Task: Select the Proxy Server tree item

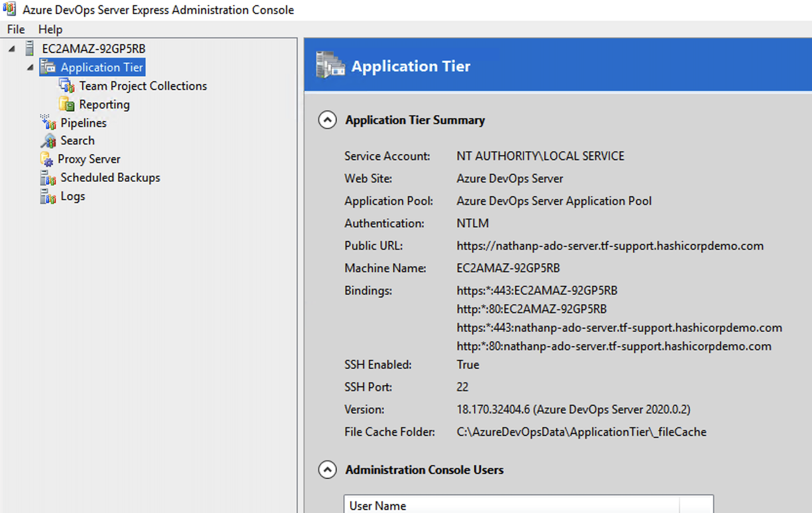Action: point(89,160)
